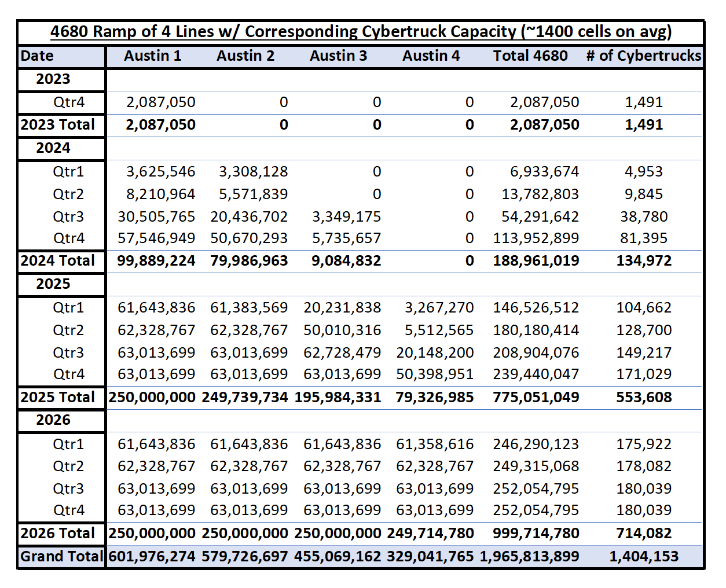The image size is (726, 588).
Task: Click Cybertruck count 134,972
Action: tap(644, 261)
